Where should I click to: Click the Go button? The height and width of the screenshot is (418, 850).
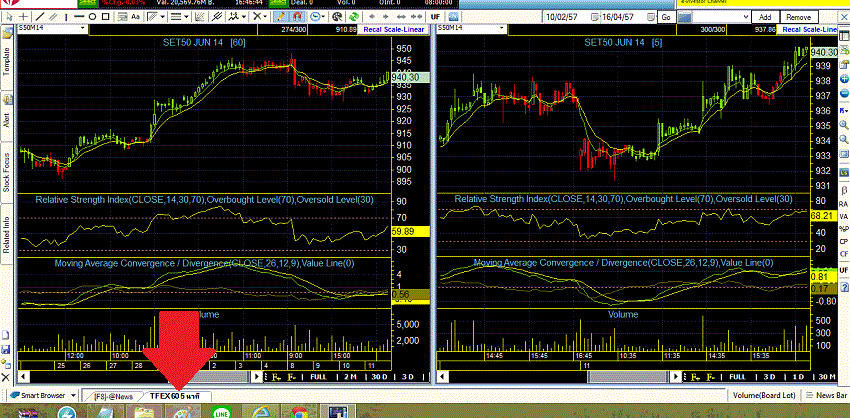coord(665,17)
